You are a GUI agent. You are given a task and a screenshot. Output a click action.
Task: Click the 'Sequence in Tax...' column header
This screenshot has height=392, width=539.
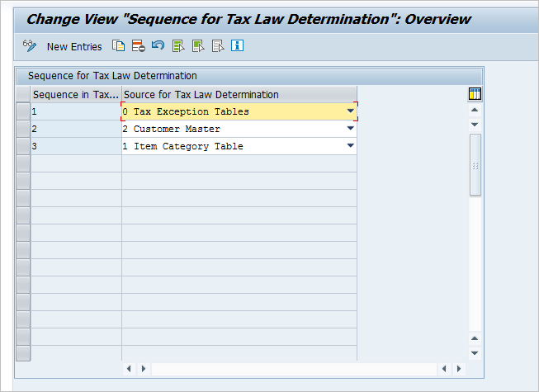pos(76,94)
